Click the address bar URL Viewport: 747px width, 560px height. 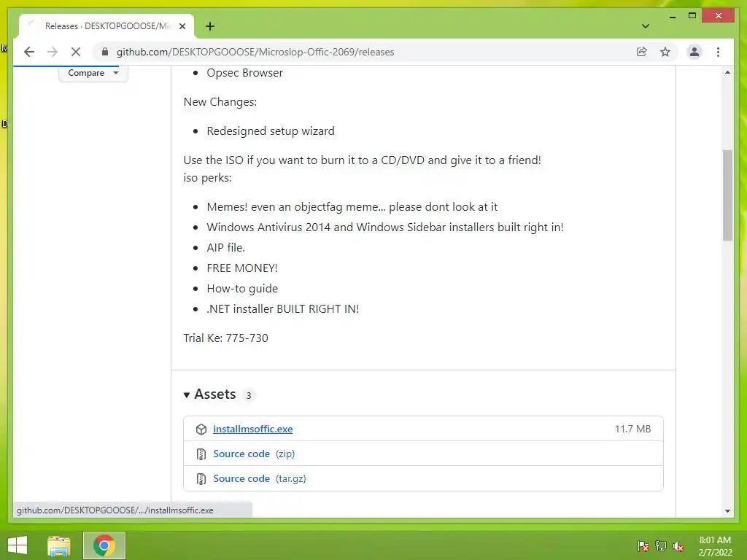255,52
